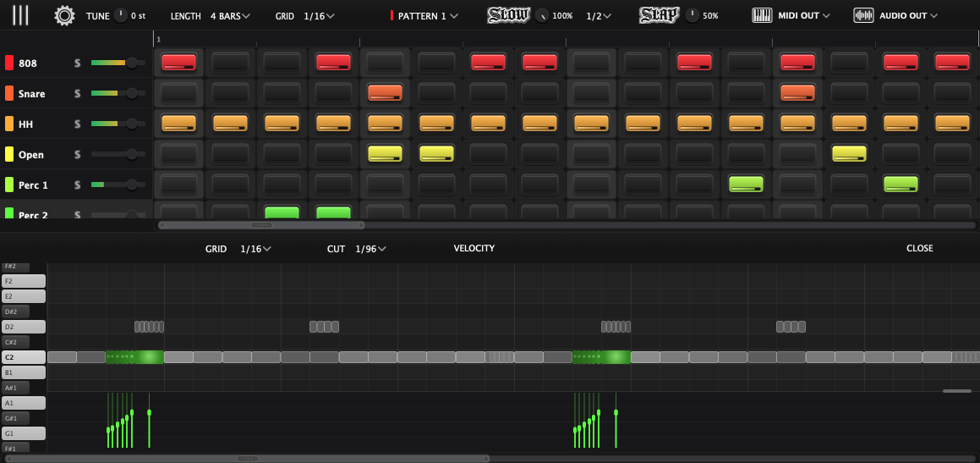The width and height of the screenshot is (980, 463).
Task: Click the bar 1 marker in the ruler
Action: coord(159,40)
